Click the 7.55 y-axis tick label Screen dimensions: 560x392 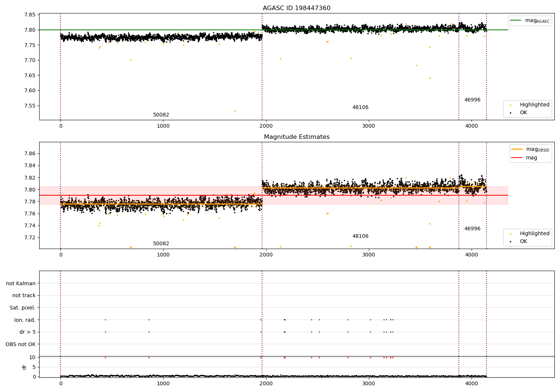(29, 106)
